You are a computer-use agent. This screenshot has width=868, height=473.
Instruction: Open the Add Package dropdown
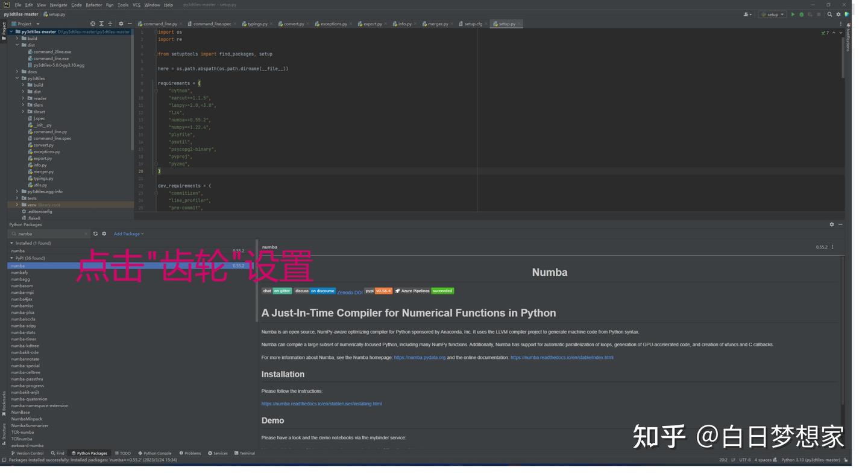tap(125, 233)
